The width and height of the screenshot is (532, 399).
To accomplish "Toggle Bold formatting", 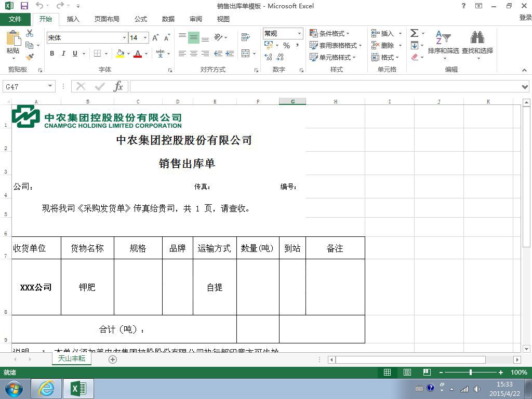I will coord(52,54).
